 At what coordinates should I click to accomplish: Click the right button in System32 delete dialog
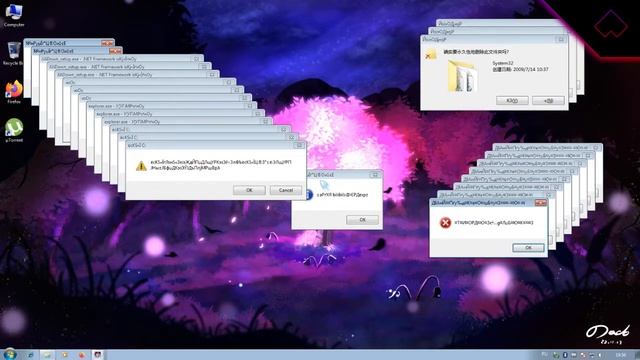click(x=548, y=100)
